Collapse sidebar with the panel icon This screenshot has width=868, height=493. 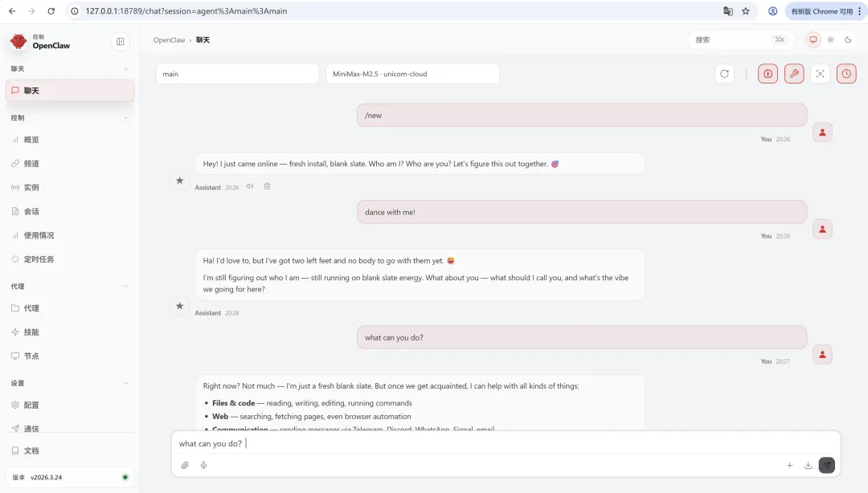tap(121, 42)
